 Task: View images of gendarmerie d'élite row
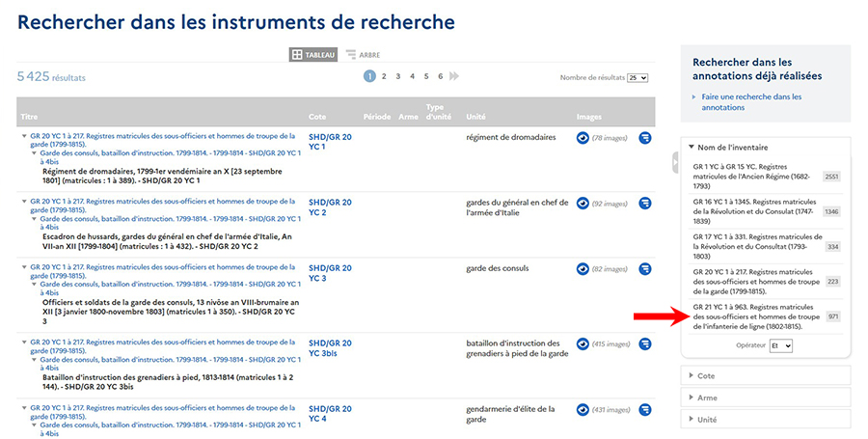click(x=583, y=410)
